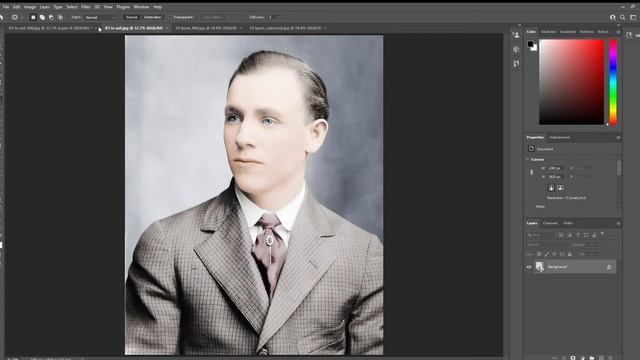Toggle the width-height link icon
640x360 pixels.
[x=531, y=172]
